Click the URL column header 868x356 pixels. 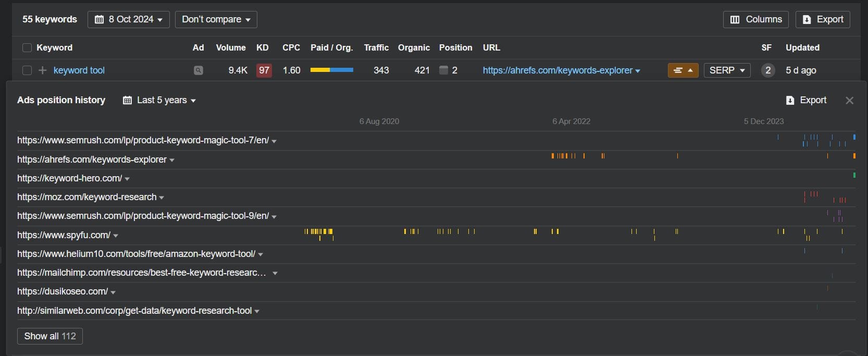pyautogui.click(x=491, y=47)
